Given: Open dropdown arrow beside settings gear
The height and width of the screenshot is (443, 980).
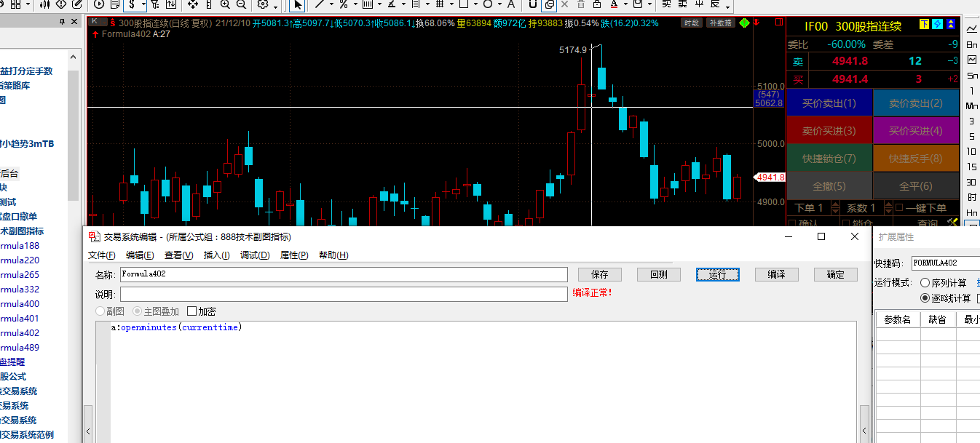Looking at the screenshot, I should pos(275,7).
